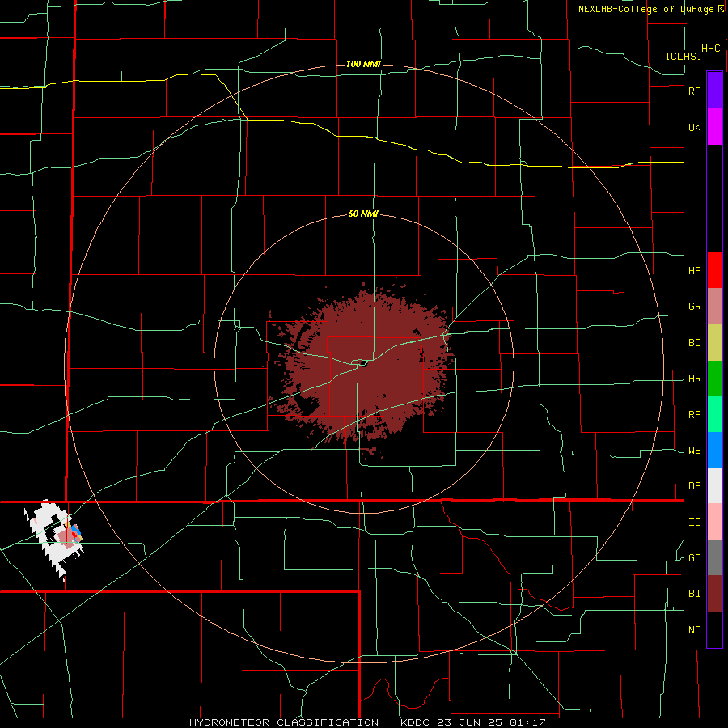Viewport: 728px width, 728px height.
Task: Click the HHC product label
Action: pyautogui.click(x=710, y=49)
